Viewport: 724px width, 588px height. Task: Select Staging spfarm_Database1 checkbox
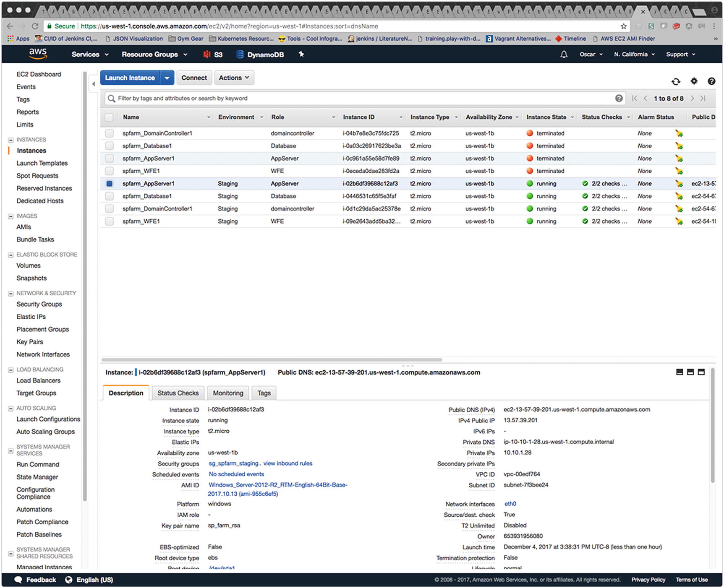[109, 196]
